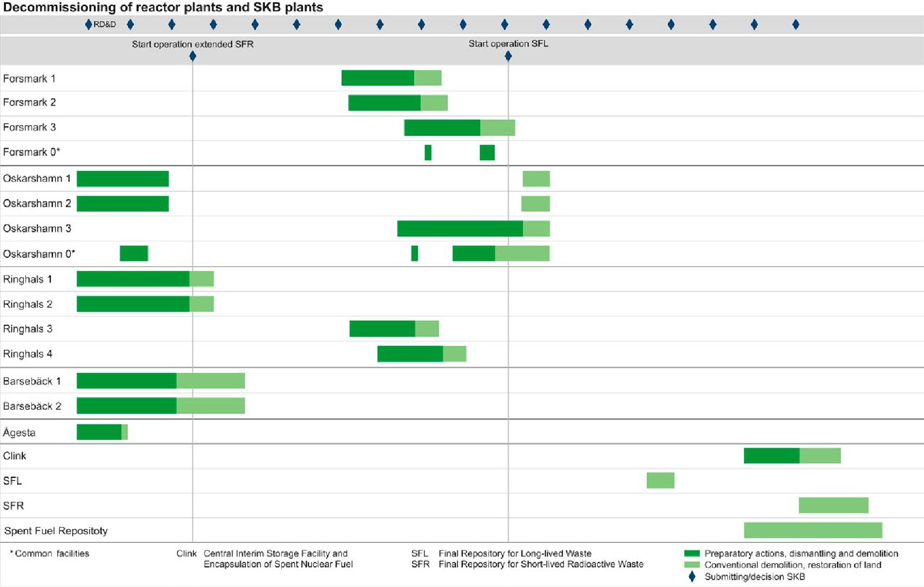Click the Forsmark 3 light green bar segment
924x587 pixels.
click(x=498, y=128)
